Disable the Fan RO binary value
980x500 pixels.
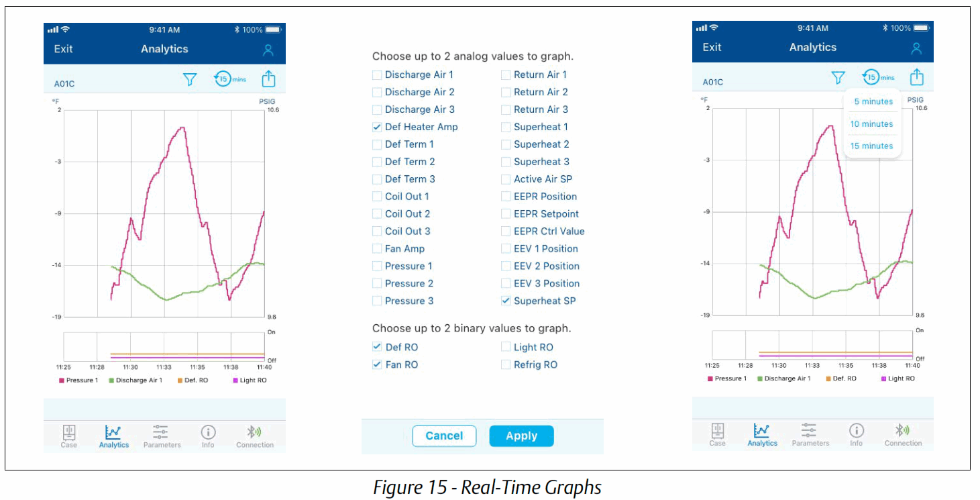pyautogui.click(x=377, y=364)
